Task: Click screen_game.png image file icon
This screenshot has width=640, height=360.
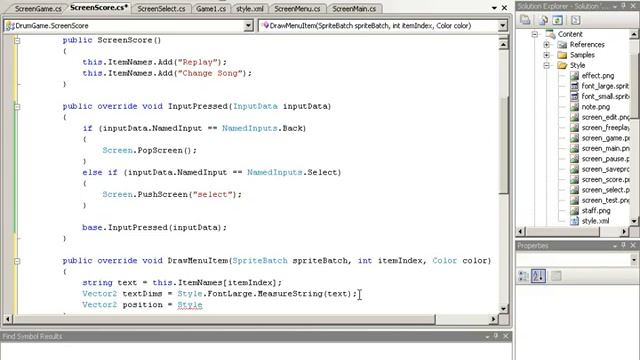Action: coord(574,138)
